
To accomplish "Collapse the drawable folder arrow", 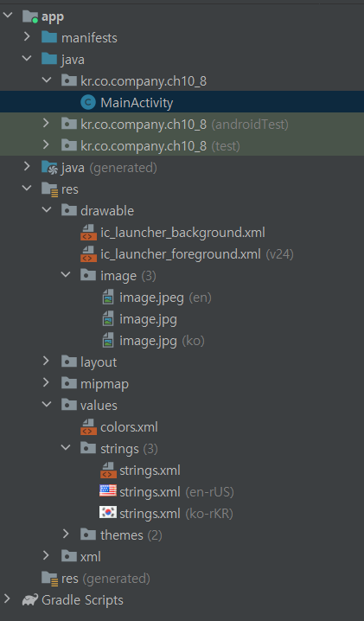I will click(x=47, y=210).
